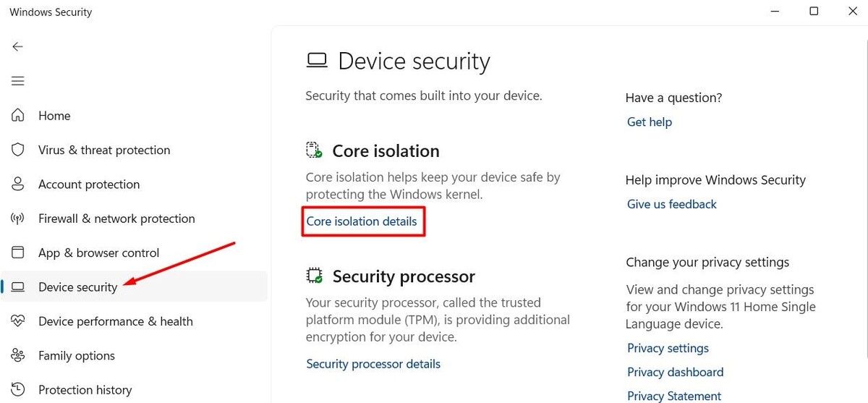Screen dimensions: 868x403
Task: Click the Account protection person icon
Action: (17, 184)
